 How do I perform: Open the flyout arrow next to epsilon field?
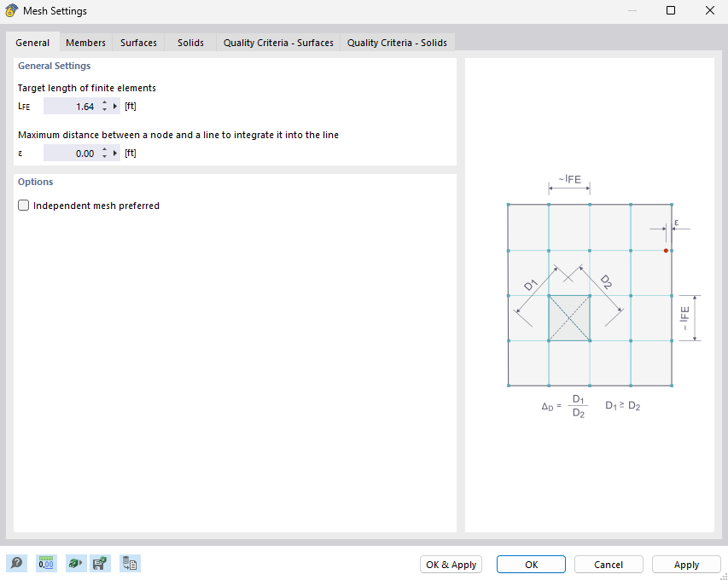click(115, 153)
